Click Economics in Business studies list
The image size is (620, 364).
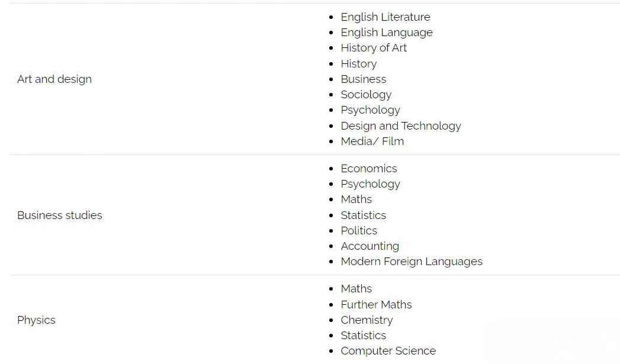368,168
